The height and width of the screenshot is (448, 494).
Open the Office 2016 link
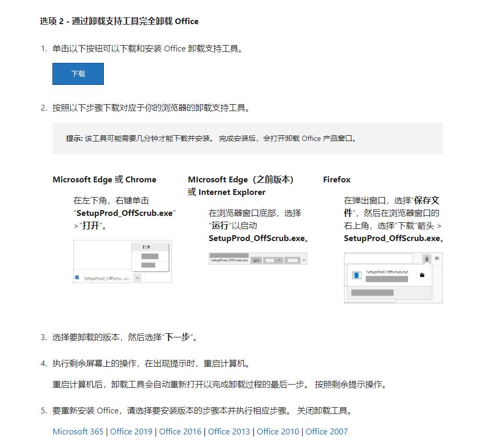point(180,431)
